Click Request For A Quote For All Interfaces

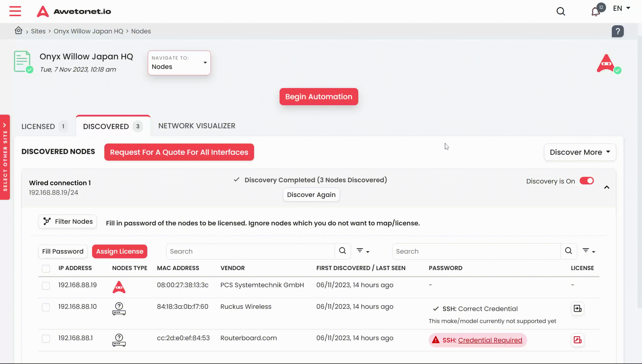coord(179,152)
